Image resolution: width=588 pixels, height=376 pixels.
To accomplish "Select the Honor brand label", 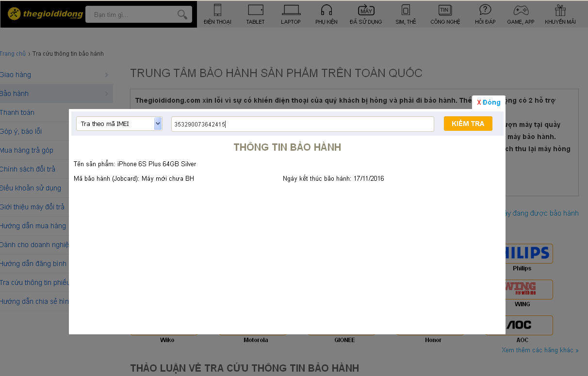I will point(433,340).
